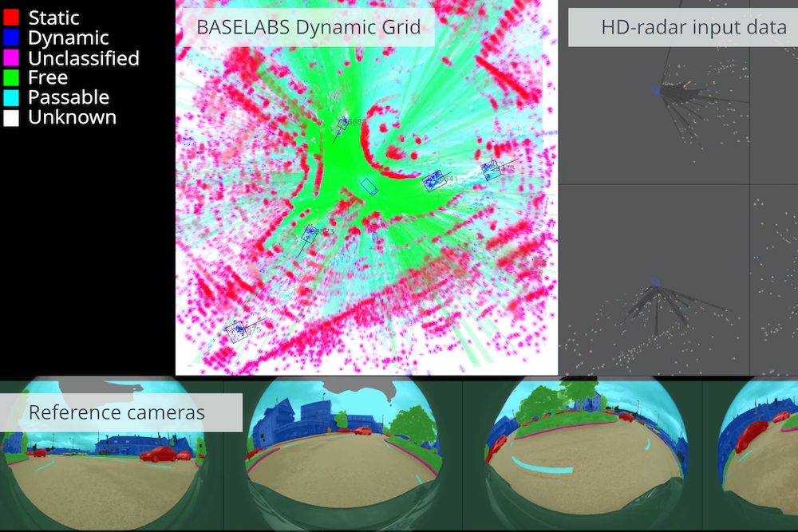Switch to the HD-radar input data view
Viewport: 798px width, 532px height.
(678, 187)
